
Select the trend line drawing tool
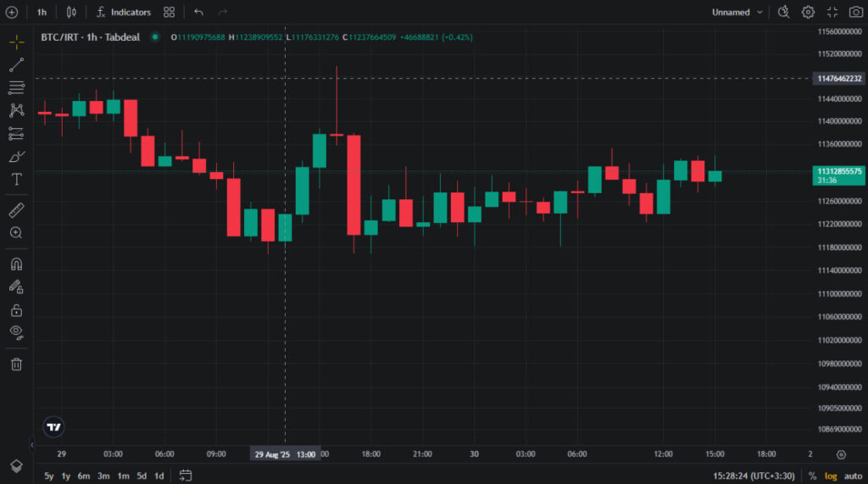(16, 65)
